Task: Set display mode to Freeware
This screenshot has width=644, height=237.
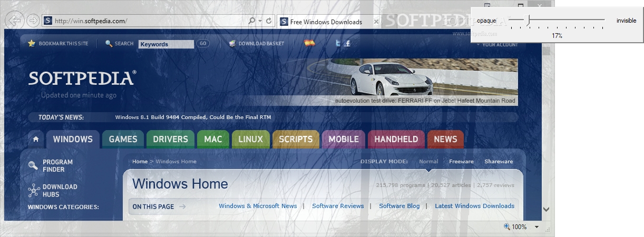Action: (461, 162)
